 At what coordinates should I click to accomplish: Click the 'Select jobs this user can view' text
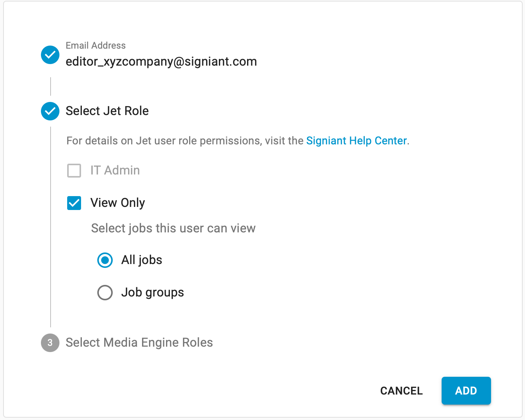(173, 229)
